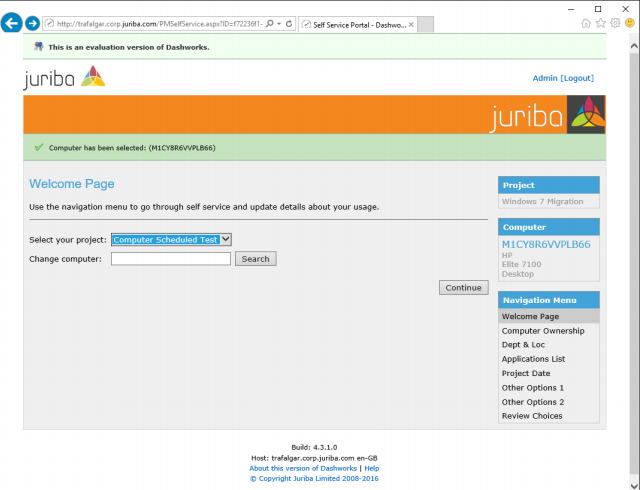The width and height of the screenshot is (640, 490).
Task: Click the Admin user link
Action: tap(545, 78)
